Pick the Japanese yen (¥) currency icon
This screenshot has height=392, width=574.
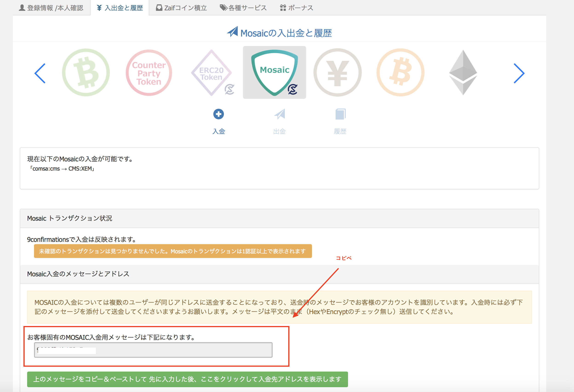(338, 72)
